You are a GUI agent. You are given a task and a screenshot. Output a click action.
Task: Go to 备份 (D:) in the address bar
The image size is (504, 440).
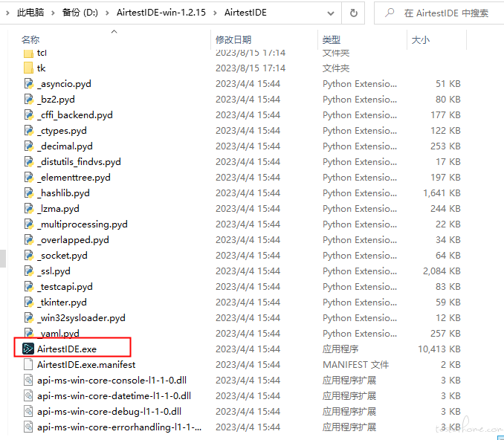[x=80, y=13]
